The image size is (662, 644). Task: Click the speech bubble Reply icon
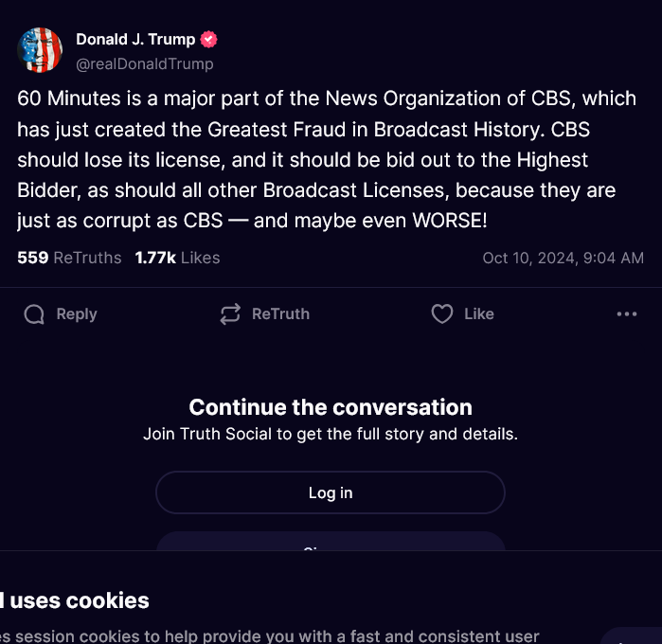click(34, 314)
